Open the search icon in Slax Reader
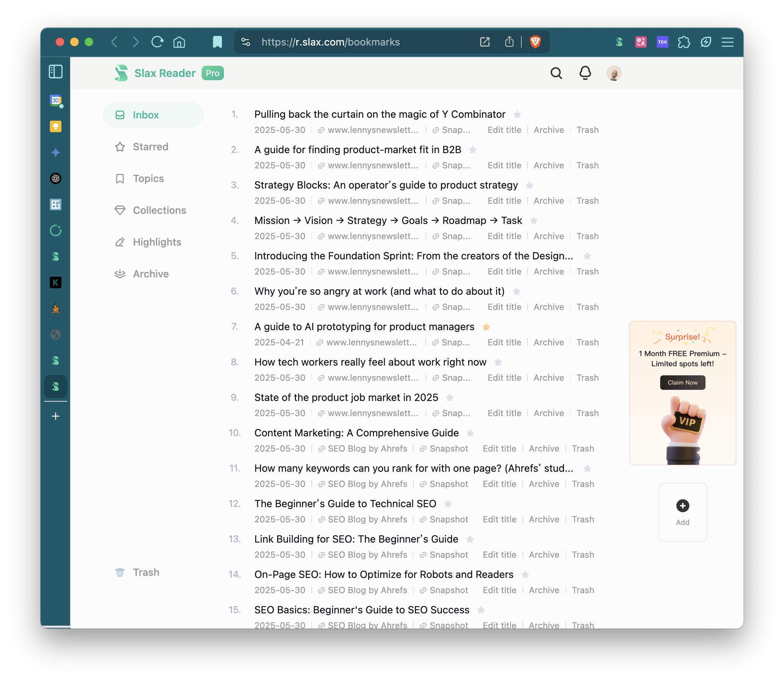The height and width of the screenshot is (682, 784). [x=556, y=73]
